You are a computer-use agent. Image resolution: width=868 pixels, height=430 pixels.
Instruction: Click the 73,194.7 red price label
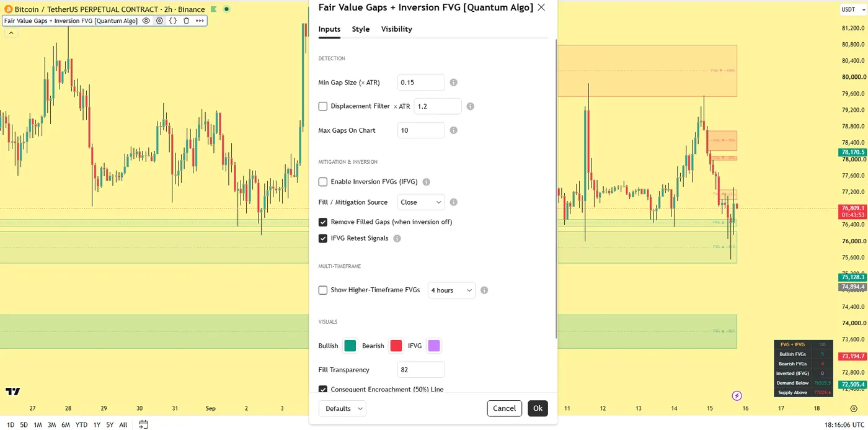coord(853,356)
